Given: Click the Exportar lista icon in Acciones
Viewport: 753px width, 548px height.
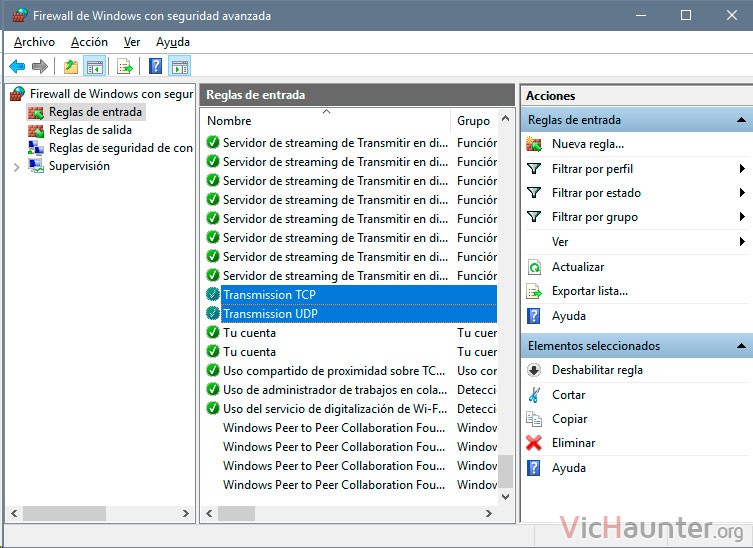Looking at the screenshot, I should point(534,291).
